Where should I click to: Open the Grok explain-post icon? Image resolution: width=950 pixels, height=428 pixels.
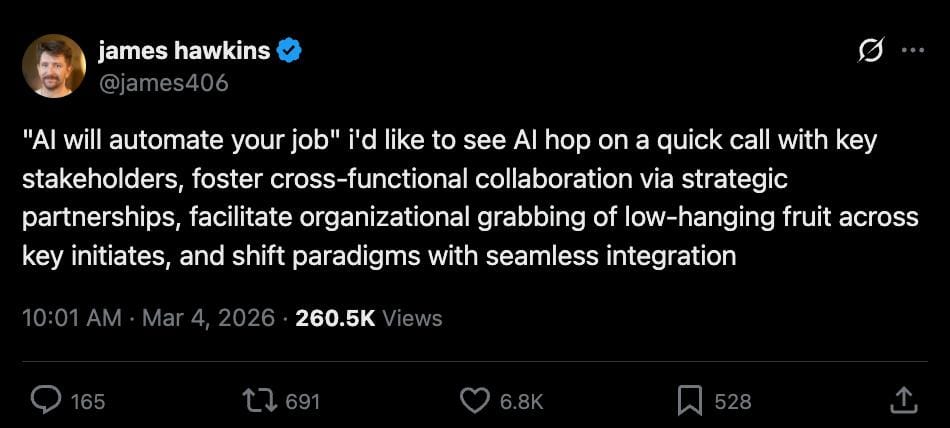tap(869, 52)
